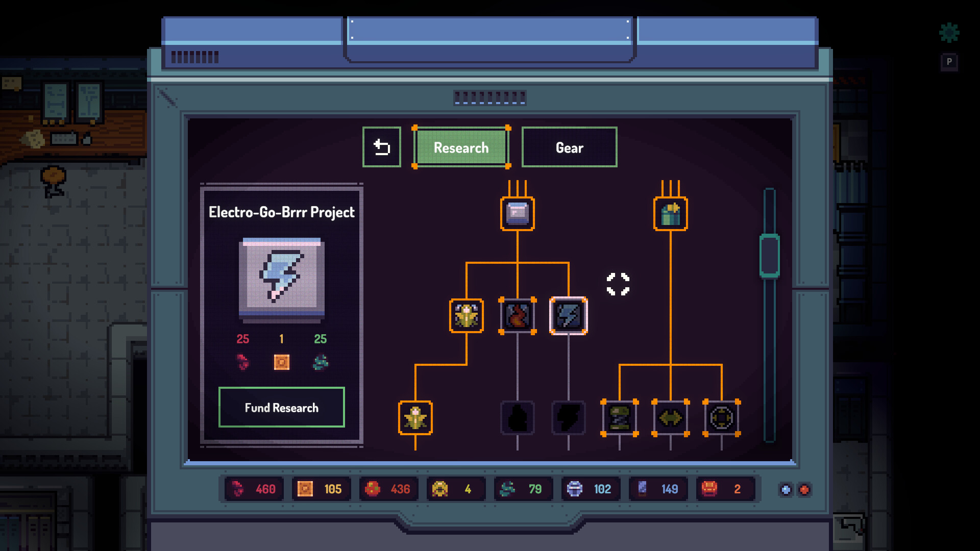The height and width of the screenshot is (551, 980).
Task: Select the circular ring research node
Action: click(x=720, y=418)
